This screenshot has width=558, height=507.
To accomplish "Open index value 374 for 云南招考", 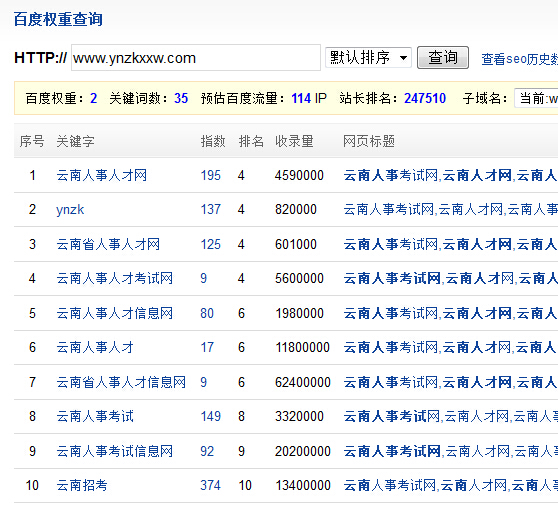I will (x=211, y=485).
